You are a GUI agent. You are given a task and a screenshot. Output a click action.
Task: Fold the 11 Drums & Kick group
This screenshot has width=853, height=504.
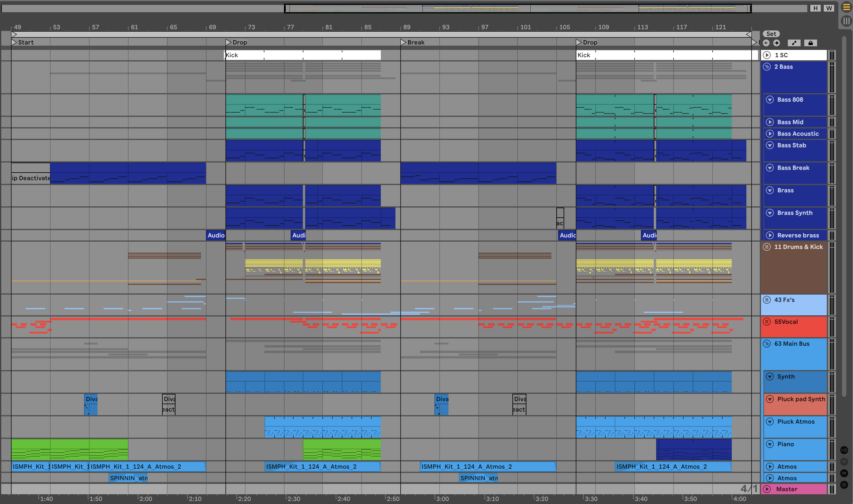[767, 247]
